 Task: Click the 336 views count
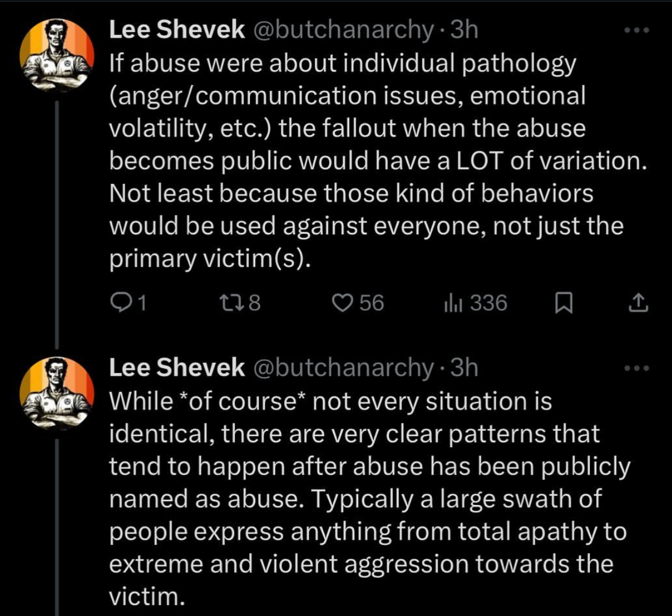coord(488,303)
